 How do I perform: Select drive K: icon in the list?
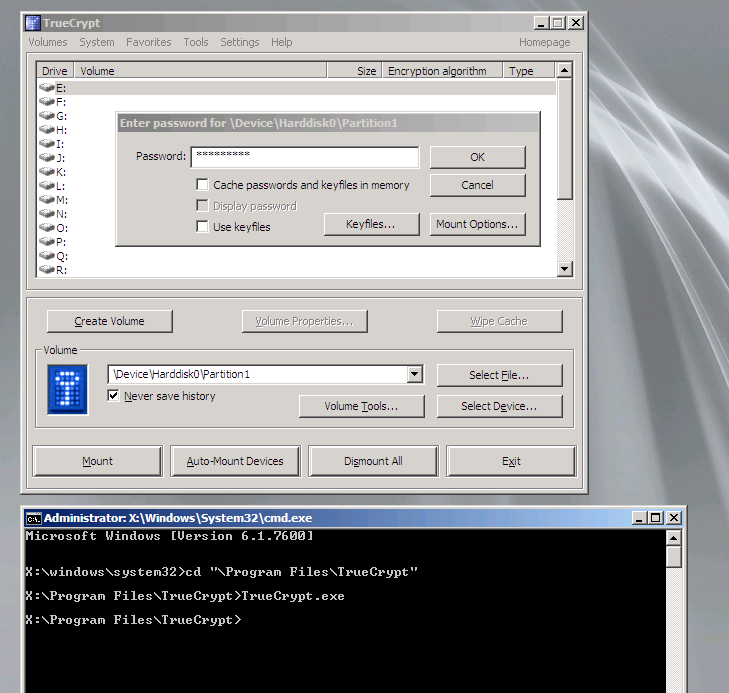click(x=47, y=172)
